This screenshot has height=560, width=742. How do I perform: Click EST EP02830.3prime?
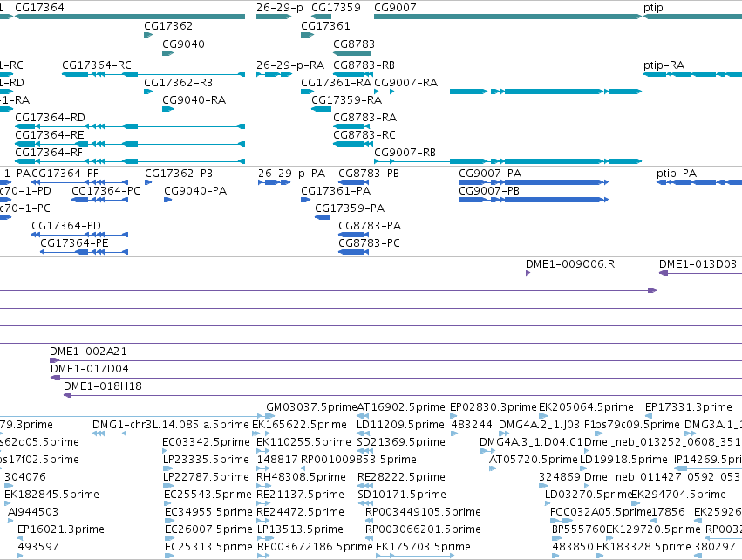point(494,407)
